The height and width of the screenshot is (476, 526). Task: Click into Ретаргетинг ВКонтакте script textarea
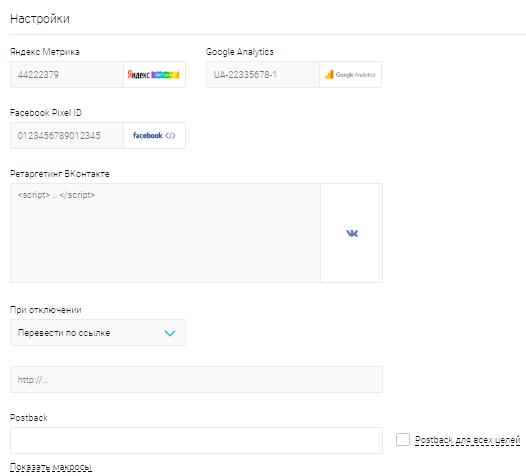click(x=165, y=233)
